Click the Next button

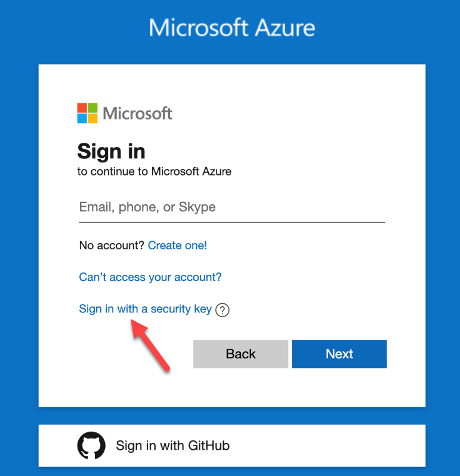pos(339,354)
